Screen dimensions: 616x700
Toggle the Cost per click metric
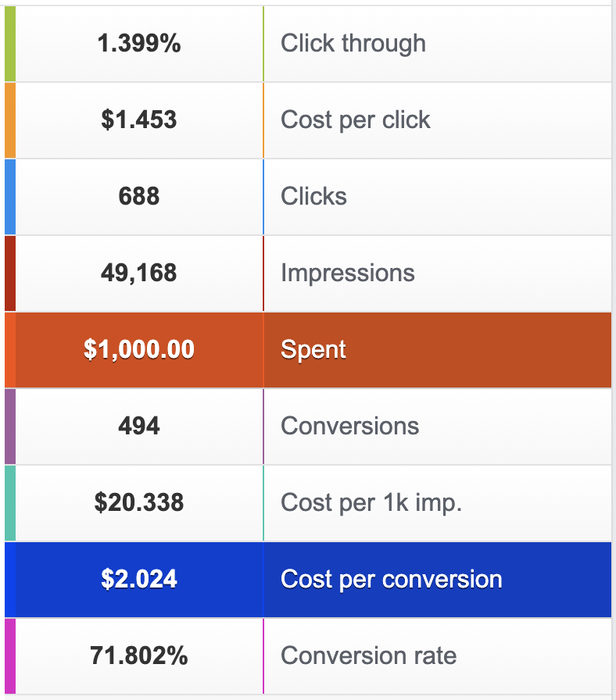(308, 120)
